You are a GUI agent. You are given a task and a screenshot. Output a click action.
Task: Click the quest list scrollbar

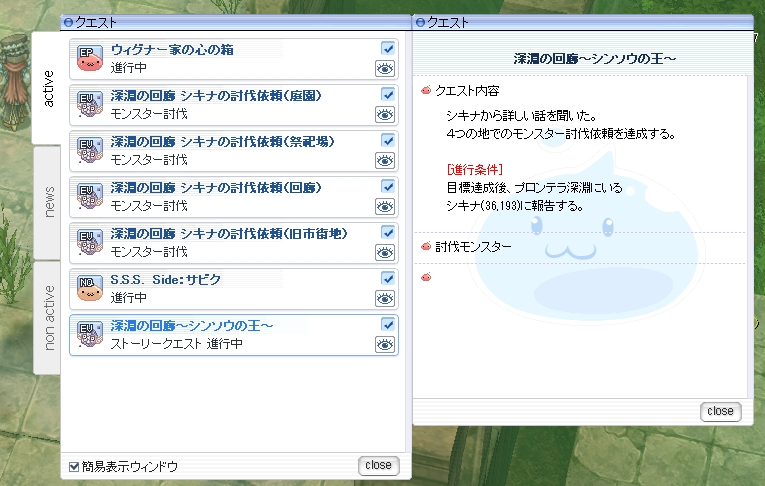coord(408,242)
